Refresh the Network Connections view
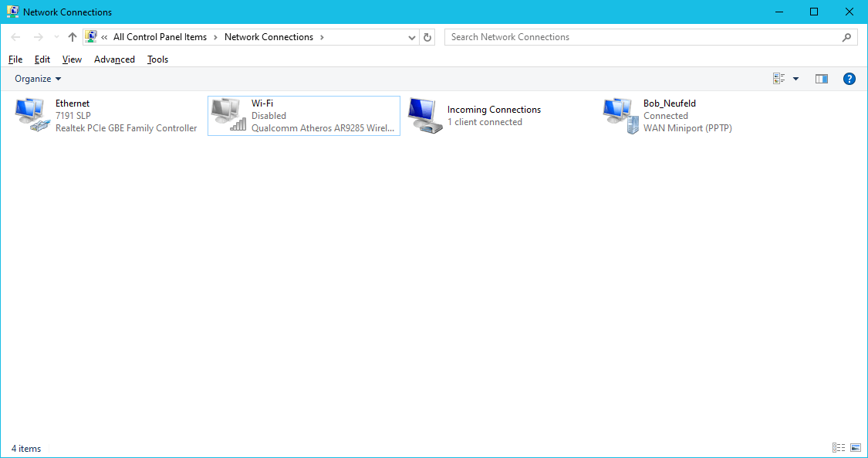This screenshot has width=868, height=458. coord(427,36)
